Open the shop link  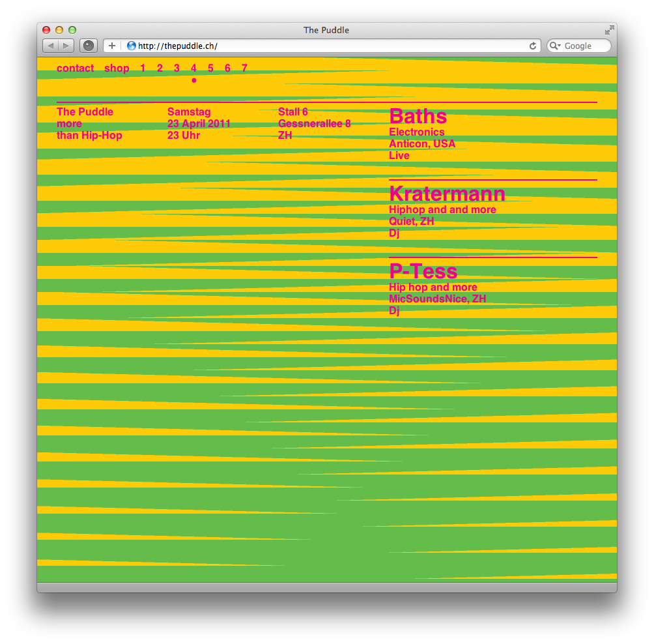click(117, 68)
